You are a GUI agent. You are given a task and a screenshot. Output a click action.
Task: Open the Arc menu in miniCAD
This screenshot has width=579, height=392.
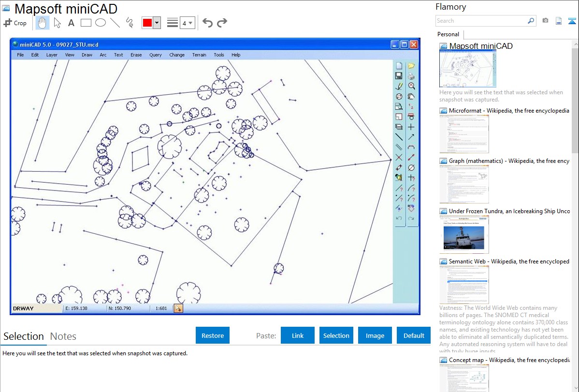(x=103, y=55)
